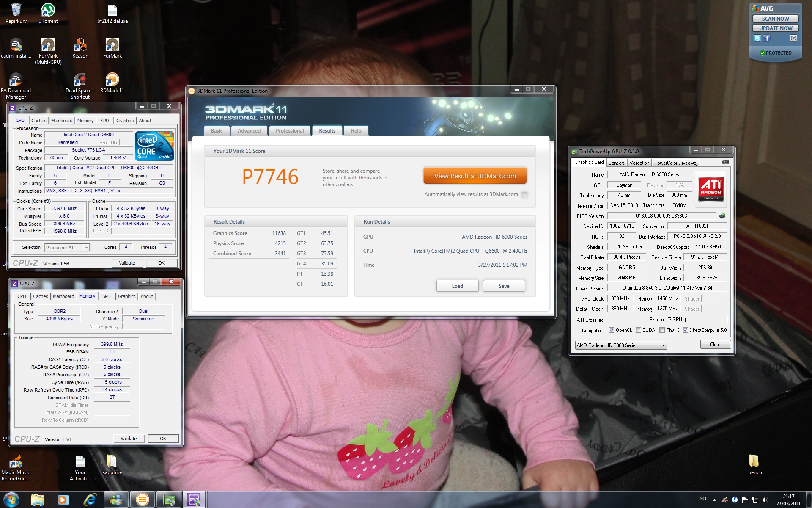Open the Windows Start orb
812x508 pixels.
(11, 500)
